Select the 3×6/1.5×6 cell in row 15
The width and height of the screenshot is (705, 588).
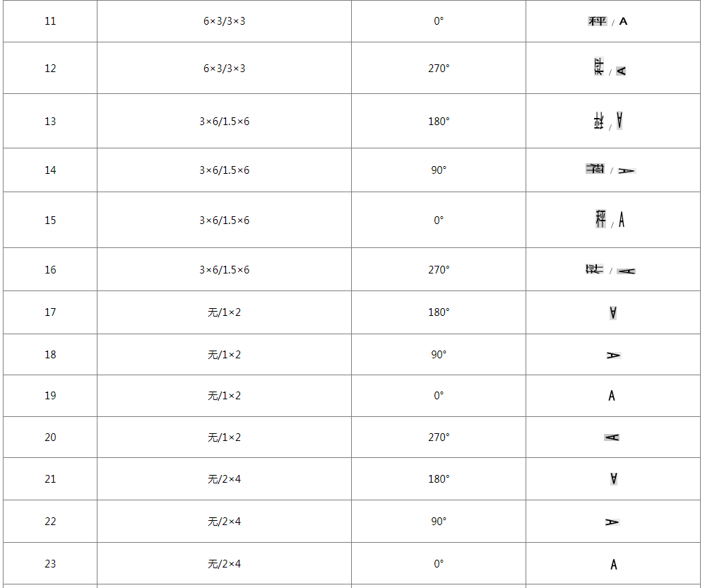(224, 220)
